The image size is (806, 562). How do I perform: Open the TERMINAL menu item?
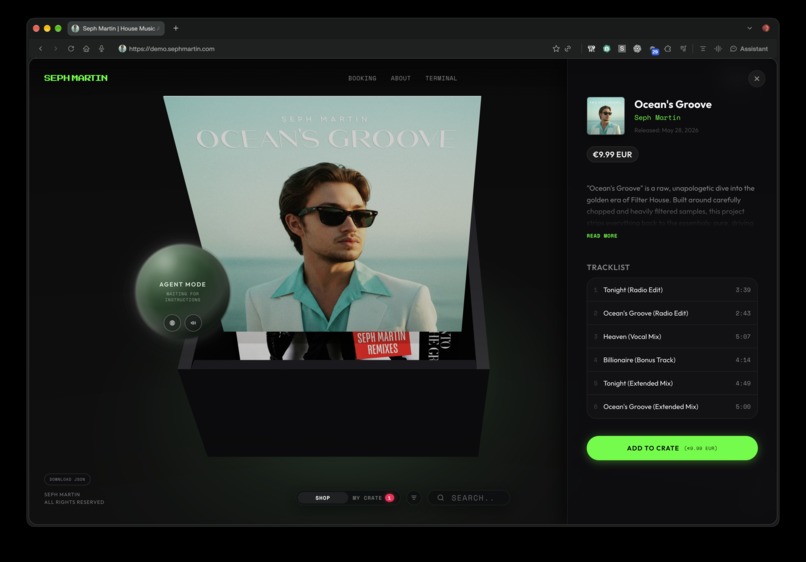click(441, 78)
